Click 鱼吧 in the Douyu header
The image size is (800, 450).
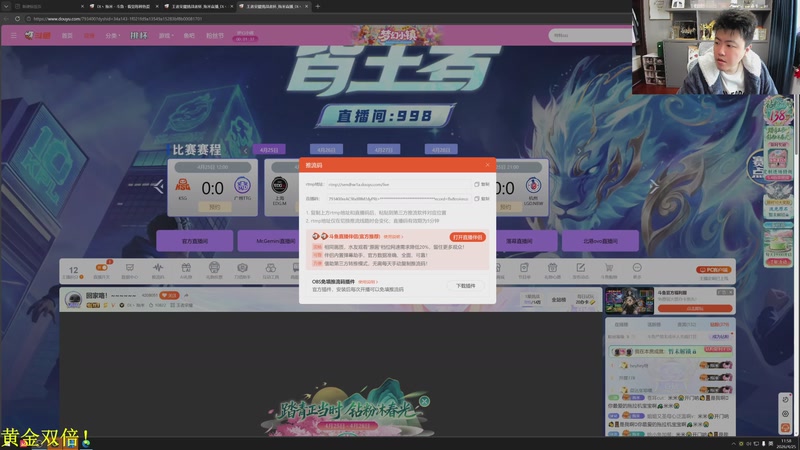pos(189,36)
